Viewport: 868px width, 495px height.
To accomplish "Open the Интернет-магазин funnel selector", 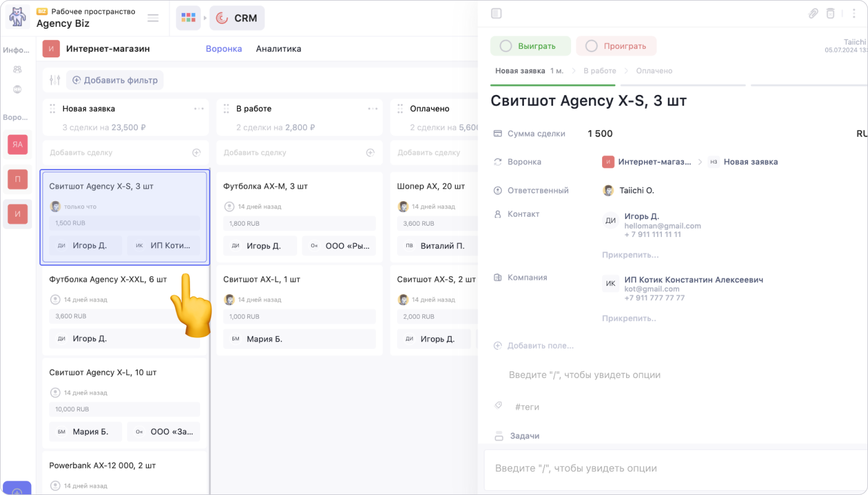I will [108, 49].
